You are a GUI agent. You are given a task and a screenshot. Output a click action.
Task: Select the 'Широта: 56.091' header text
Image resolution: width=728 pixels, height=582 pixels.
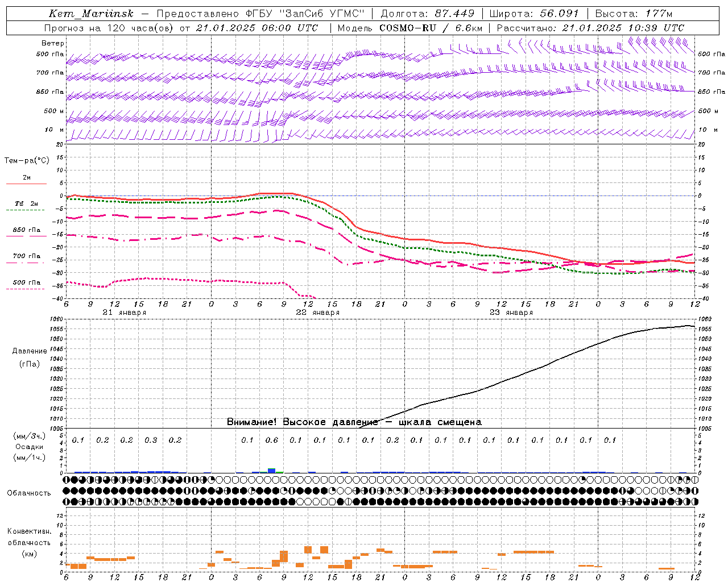click(x=534, y=14)
